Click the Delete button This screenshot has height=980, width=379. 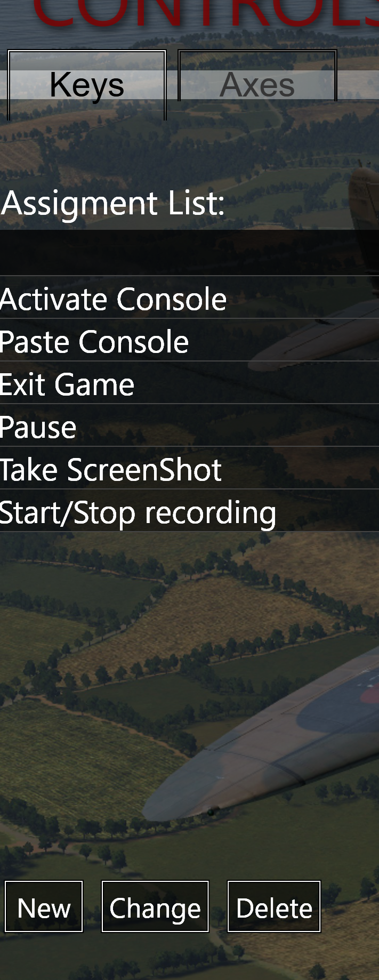(x=274, y=906)
